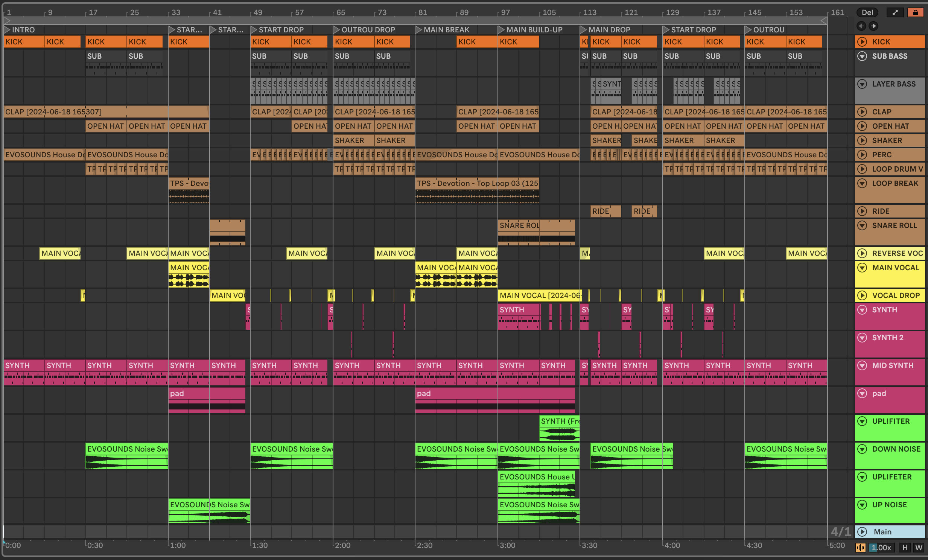Toggle the W width optimize button
This screenshot has width=928, height=560.
[919, 548]
